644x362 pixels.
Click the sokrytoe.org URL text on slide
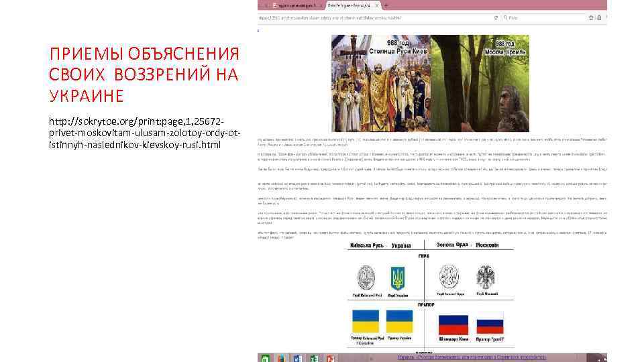point(145,133)
